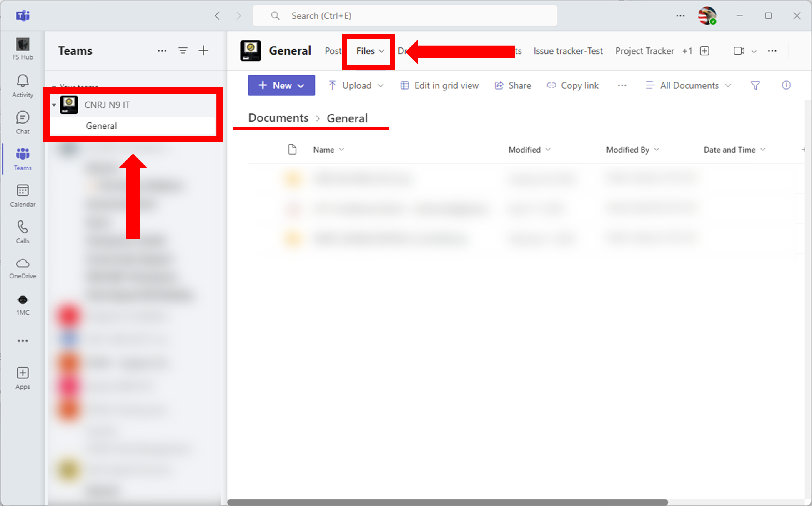Switch to the Project Tracker tab
Screen dimensions: 812x510
click(x=644, y=50)
